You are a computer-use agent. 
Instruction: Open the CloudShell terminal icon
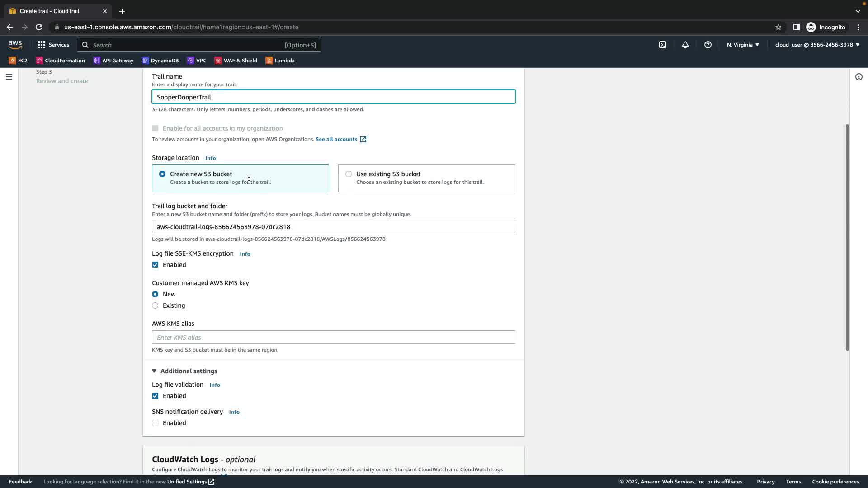point(662,45)
